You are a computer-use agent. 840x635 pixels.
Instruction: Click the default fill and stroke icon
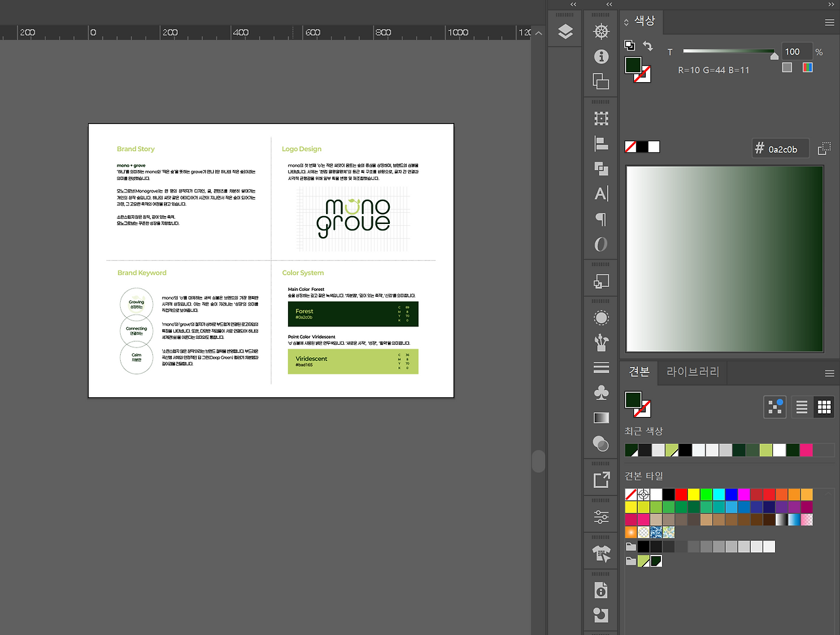pos(629,45)
